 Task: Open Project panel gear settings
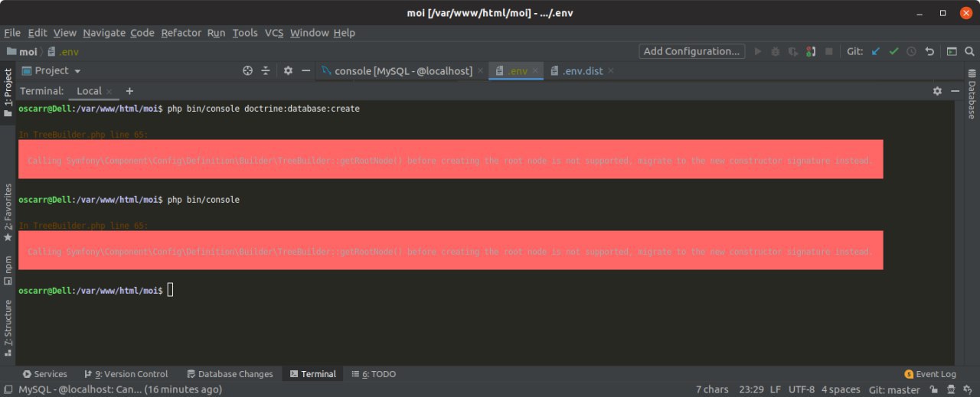(288, 70)
